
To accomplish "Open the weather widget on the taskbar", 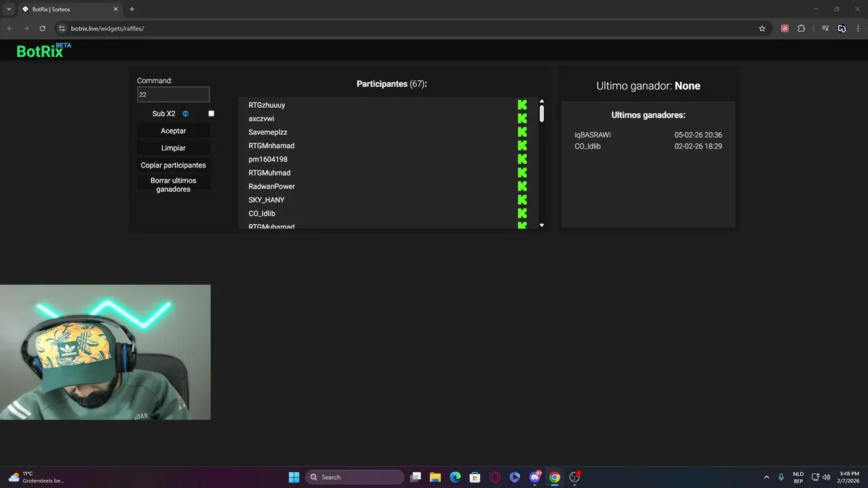I will pyautogui.click(x=37, y=477).
